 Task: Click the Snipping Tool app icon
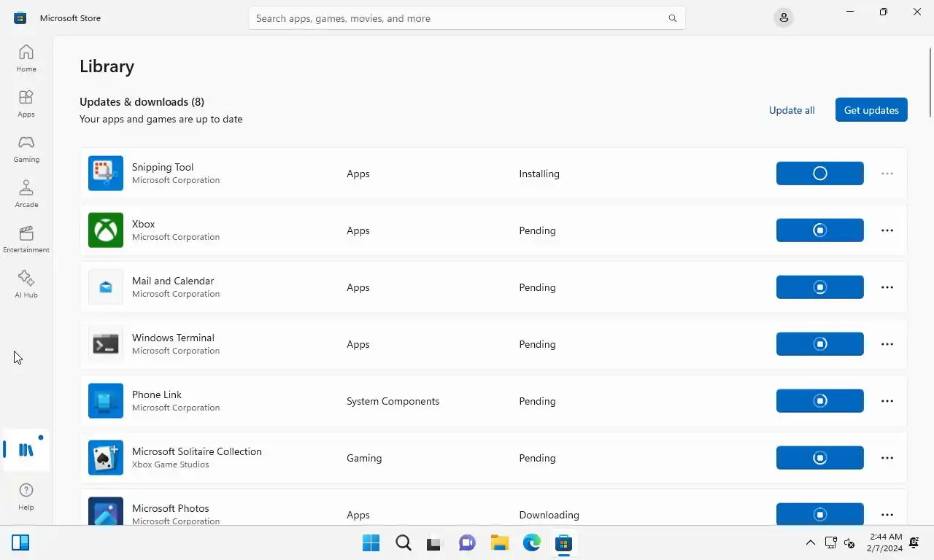106,174
